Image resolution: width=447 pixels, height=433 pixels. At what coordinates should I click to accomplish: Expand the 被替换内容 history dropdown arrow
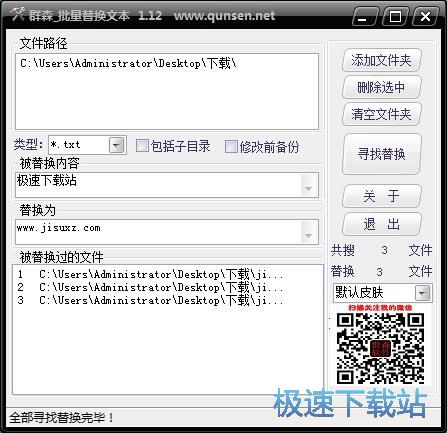tap(308, 188)
